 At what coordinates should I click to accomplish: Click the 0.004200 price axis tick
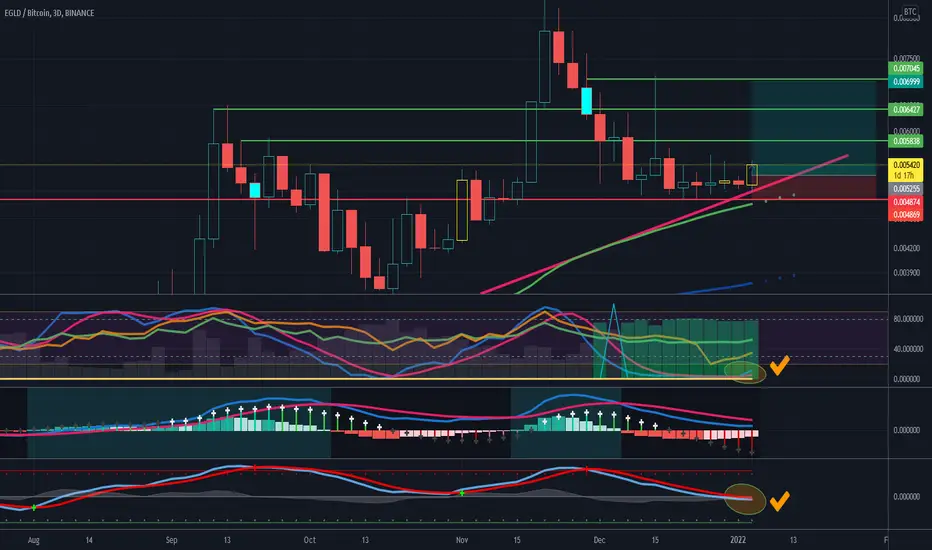[x=906, y=248]
